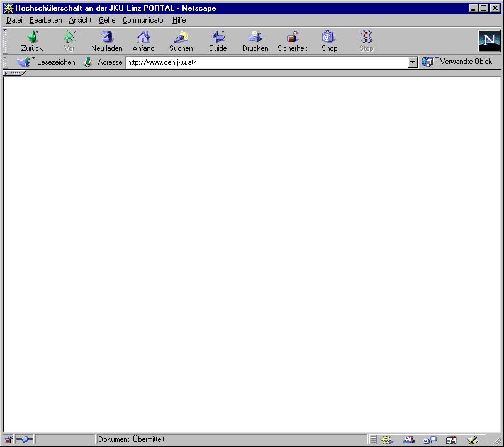Minimize the Netscape window
Screen dimensions: 504x447
pyautogui.click(x=473, y=8)
